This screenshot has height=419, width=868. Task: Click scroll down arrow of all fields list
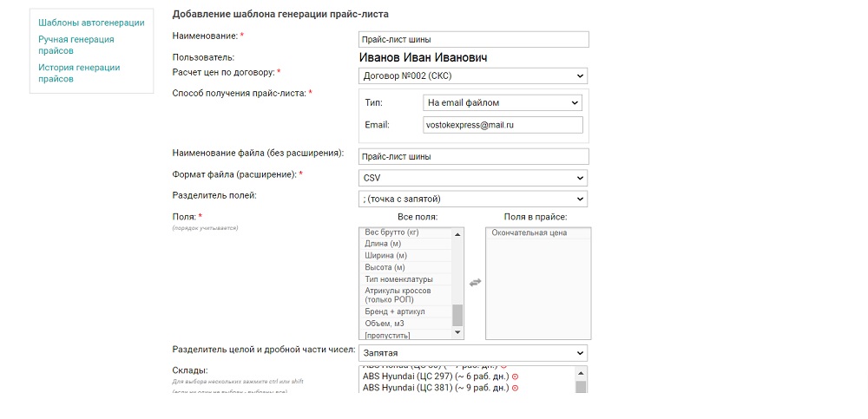457,332
